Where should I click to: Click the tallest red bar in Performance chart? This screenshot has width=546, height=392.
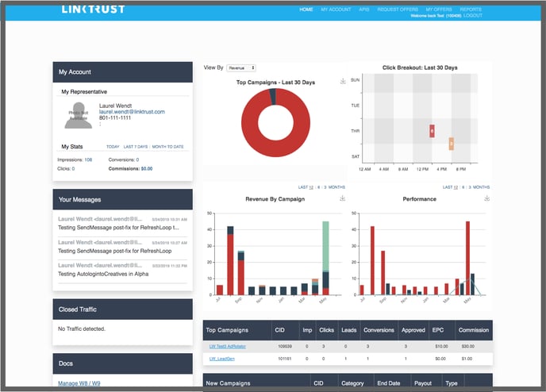pos(467,258)
